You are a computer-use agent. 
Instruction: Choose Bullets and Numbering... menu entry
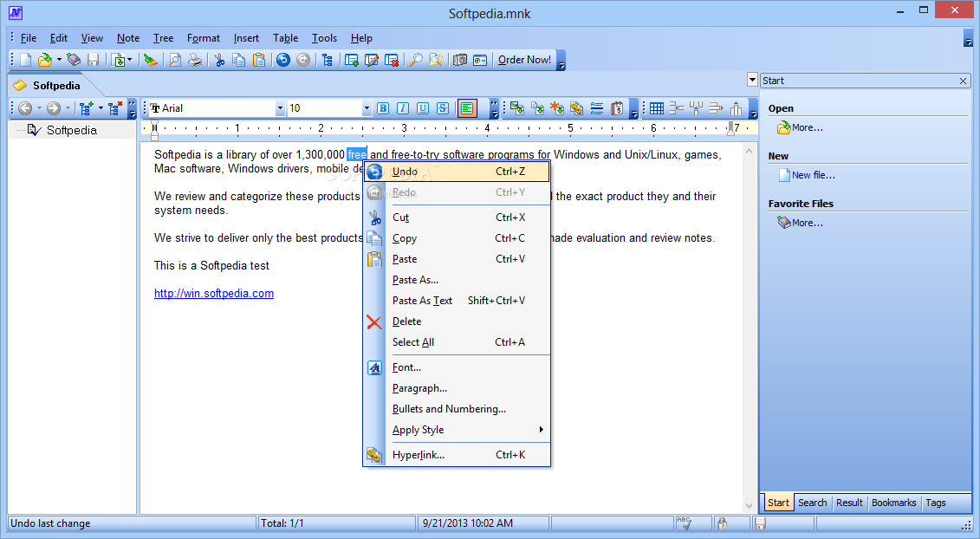457,409
